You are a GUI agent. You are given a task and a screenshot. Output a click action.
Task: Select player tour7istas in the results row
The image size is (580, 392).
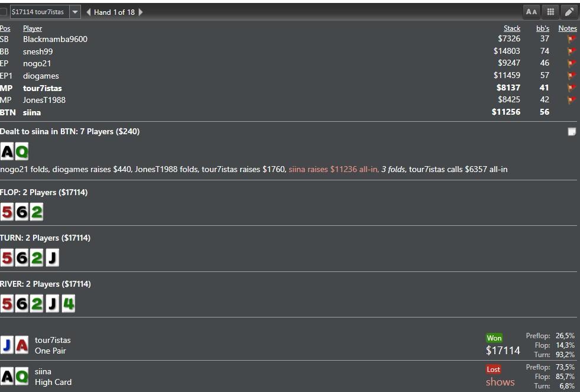pos(53,340)
